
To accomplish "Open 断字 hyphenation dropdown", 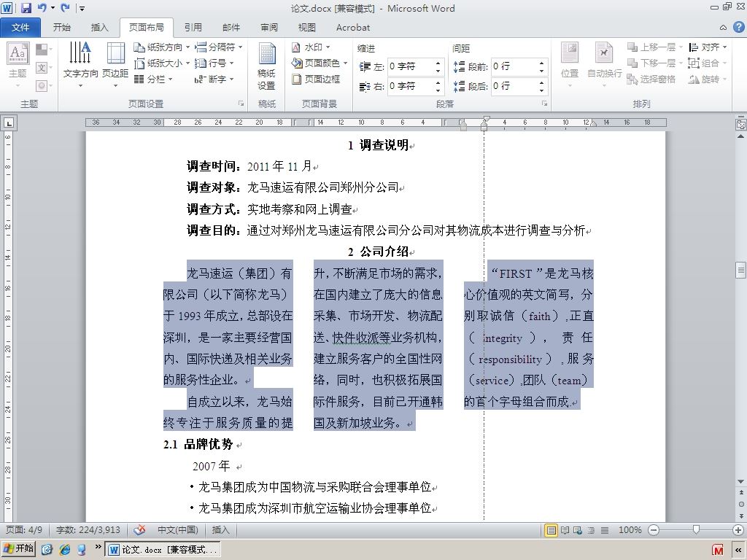I will (214, 79).
